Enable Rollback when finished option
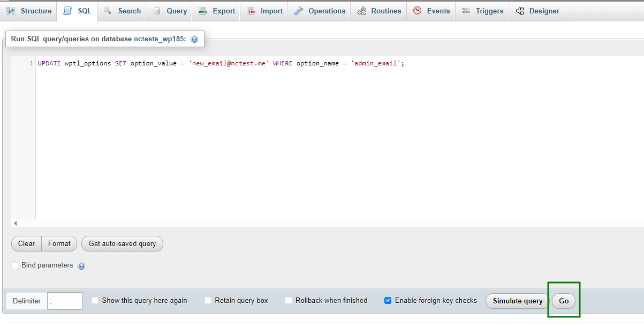This screenshot has height=327, width=644. pos(289,301)
